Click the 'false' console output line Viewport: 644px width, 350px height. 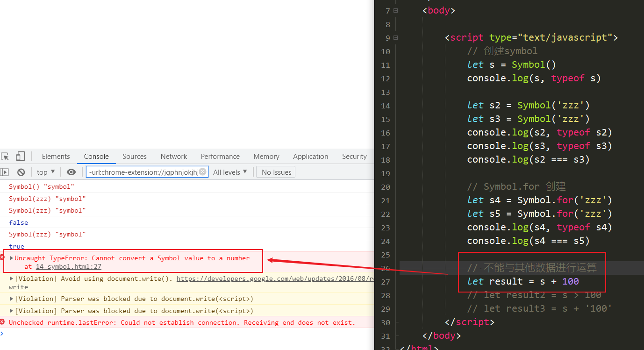(19, 222)
